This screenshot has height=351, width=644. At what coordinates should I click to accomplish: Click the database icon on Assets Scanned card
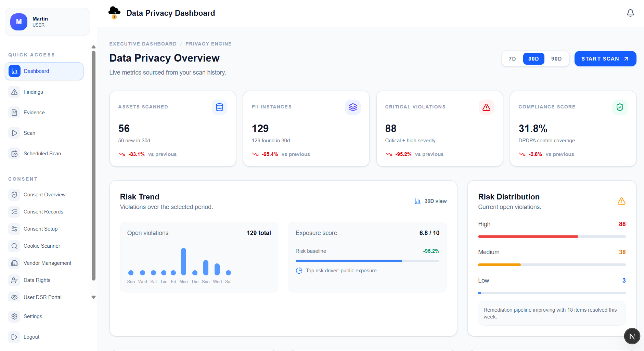tap(219, 107)
